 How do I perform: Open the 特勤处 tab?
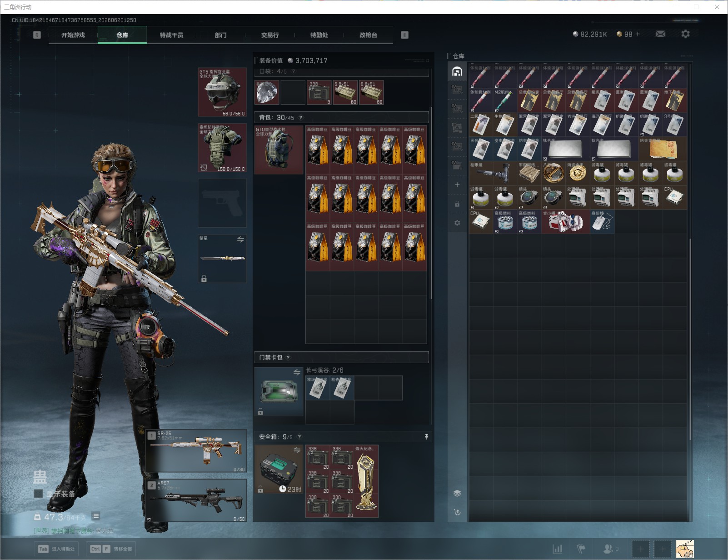319,35
